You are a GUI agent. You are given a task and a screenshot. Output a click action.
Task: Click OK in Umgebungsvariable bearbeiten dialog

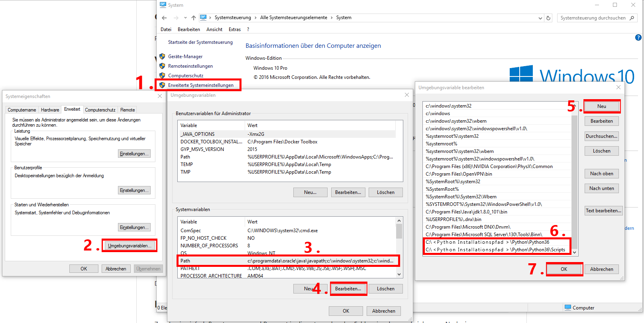(564, 269)
